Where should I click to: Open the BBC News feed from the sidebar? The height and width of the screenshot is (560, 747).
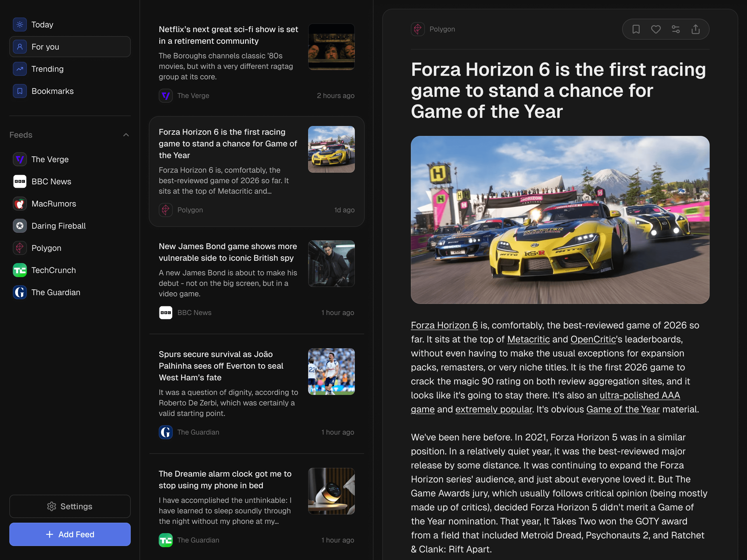[x=70, y=182]
